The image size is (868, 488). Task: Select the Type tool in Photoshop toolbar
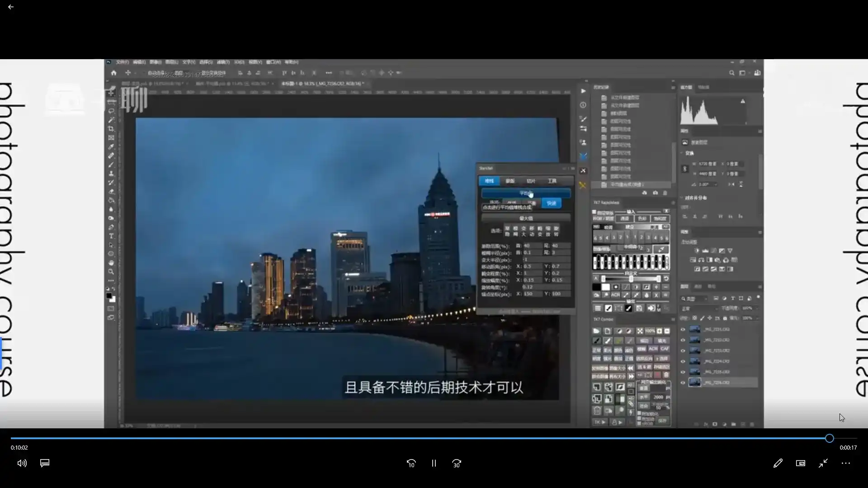111,236
